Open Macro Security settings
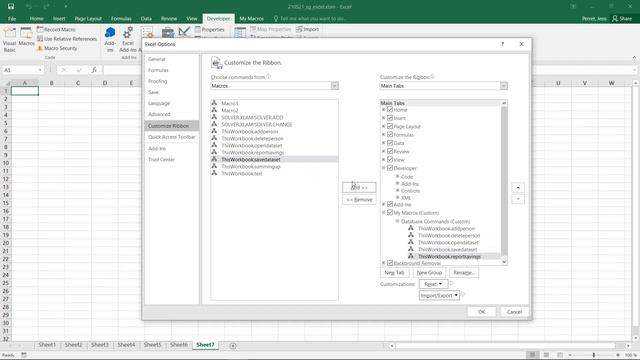The height and width of the screenshot is (360, 640). click(x=57, y=48)
